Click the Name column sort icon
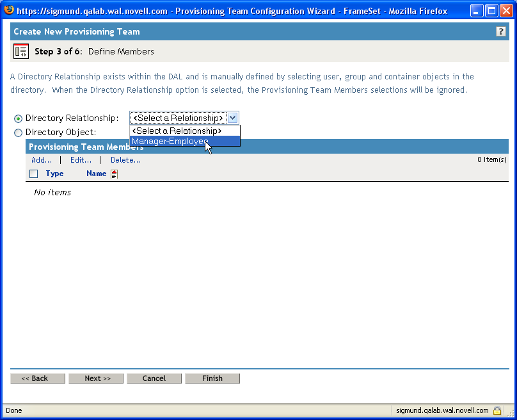 click(x=114, y=174)
